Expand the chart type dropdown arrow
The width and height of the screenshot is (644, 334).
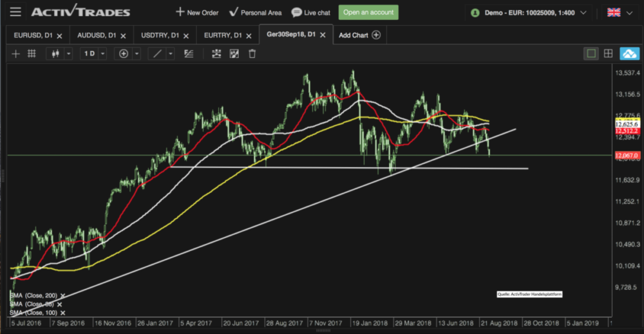69,54
